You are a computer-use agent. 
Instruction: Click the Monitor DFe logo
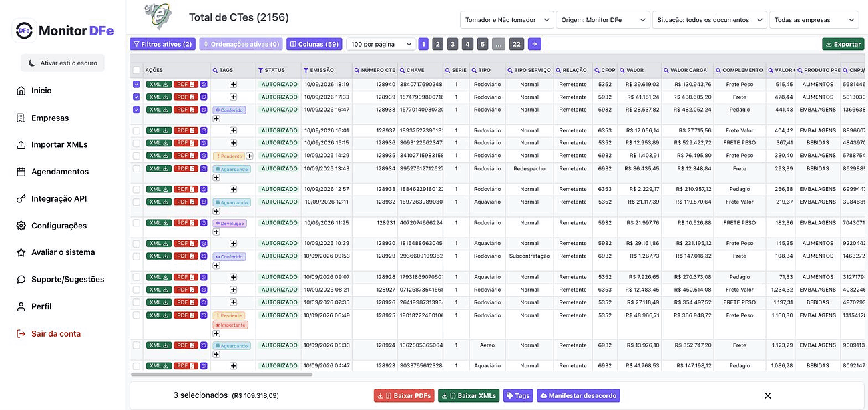click(x=64, y=31)
